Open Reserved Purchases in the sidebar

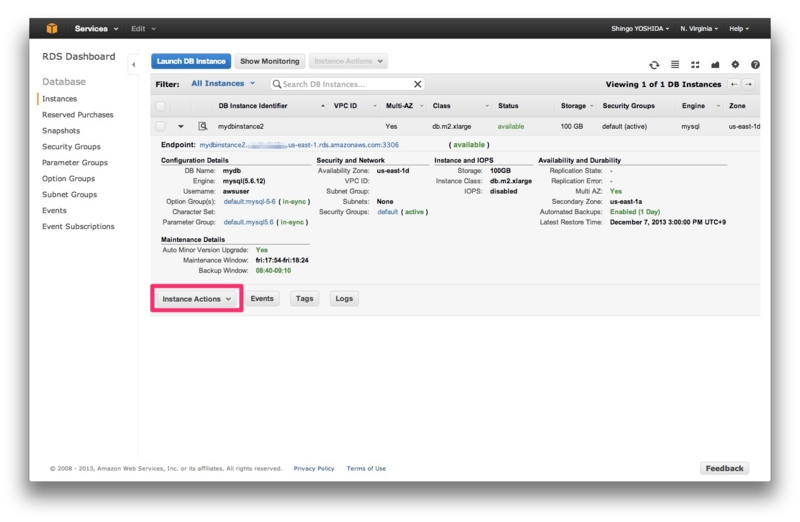click(x=78, y=115)
